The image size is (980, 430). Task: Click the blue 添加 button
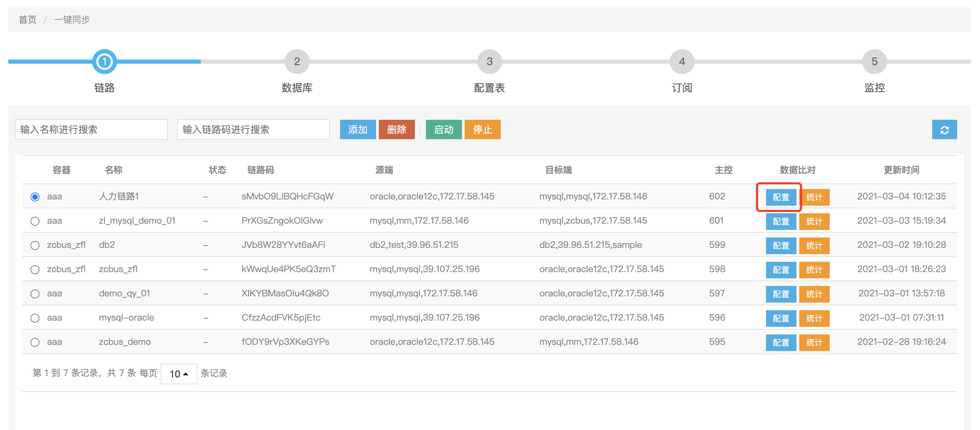click(x=357, y=130)
